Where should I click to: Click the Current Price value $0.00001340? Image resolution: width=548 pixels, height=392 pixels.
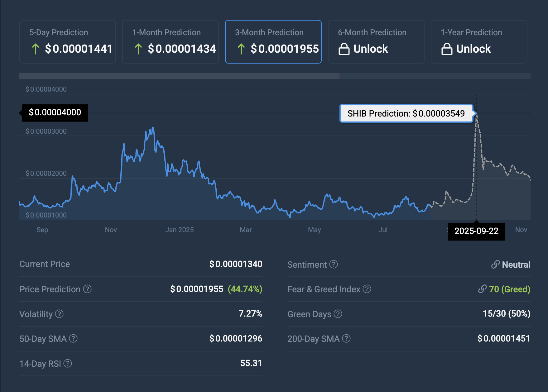point(236,264)
